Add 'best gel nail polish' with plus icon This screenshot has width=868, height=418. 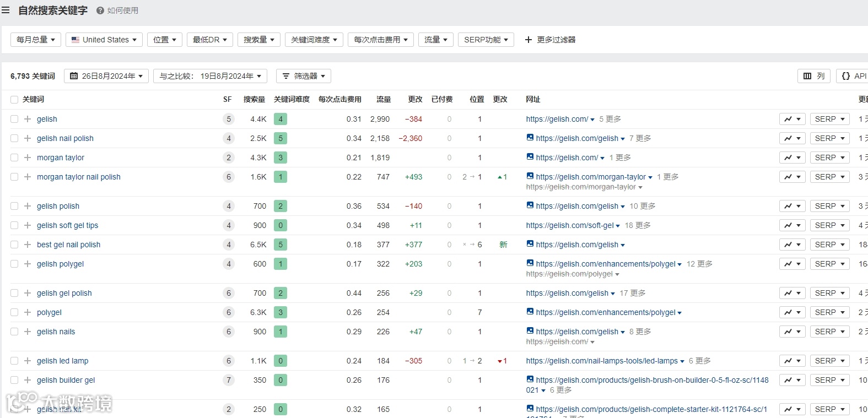point(28,245)
